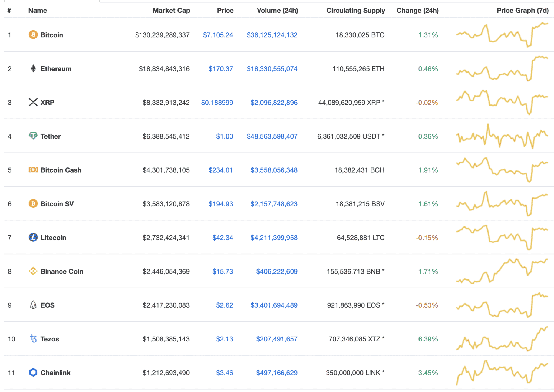This screenshot has height=392, width=554.
Task: Click Litecoin price $42.34
Action: (x=223, y=238)
